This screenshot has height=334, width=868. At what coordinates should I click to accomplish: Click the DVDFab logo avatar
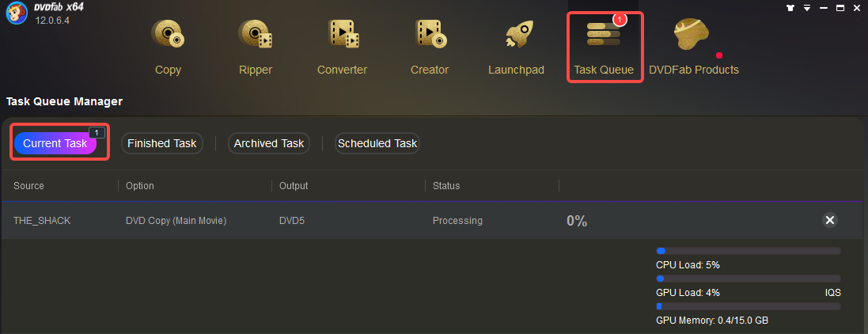tap(16, 13)
